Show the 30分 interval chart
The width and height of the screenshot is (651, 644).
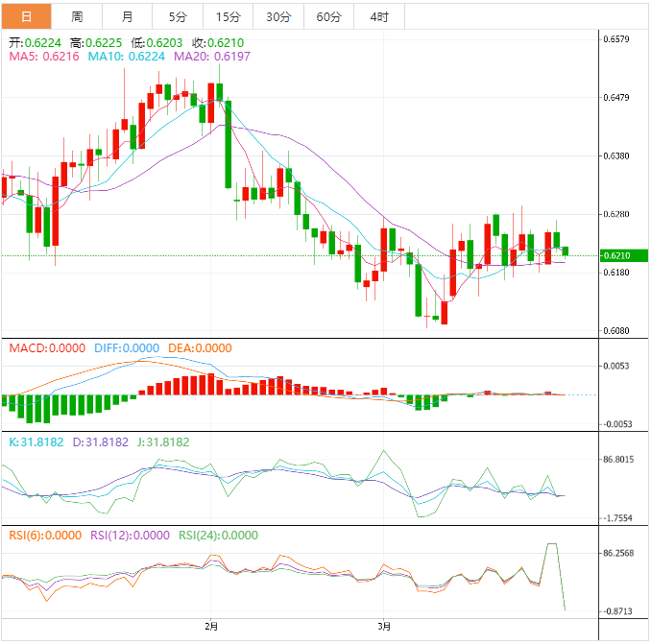[x=278, y=16]
